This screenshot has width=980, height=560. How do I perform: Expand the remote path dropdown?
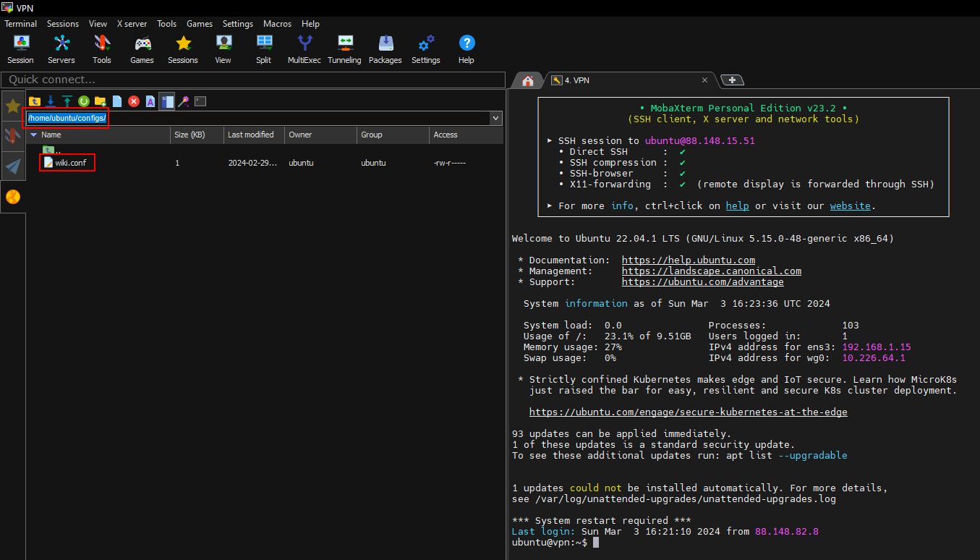point(495,118)
